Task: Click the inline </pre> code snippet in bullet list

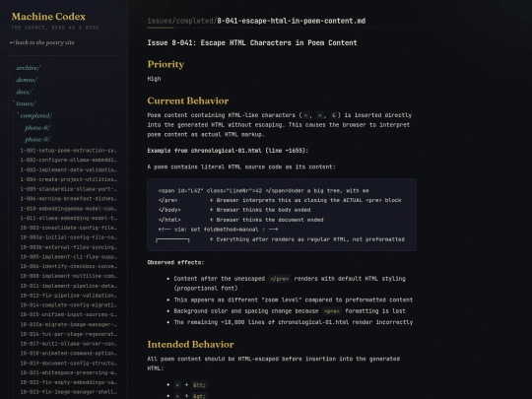Action: [279, 279]
